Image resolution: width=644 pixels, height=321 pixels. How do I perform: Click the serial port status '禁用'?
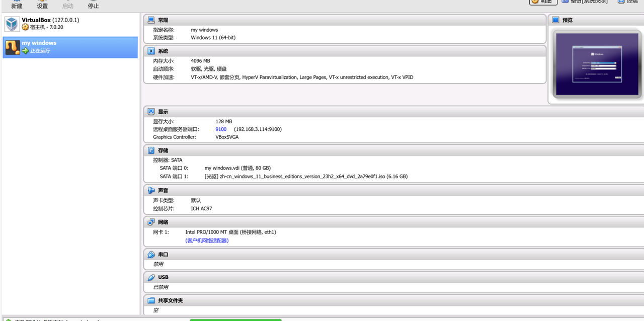(x=158, y=264)
